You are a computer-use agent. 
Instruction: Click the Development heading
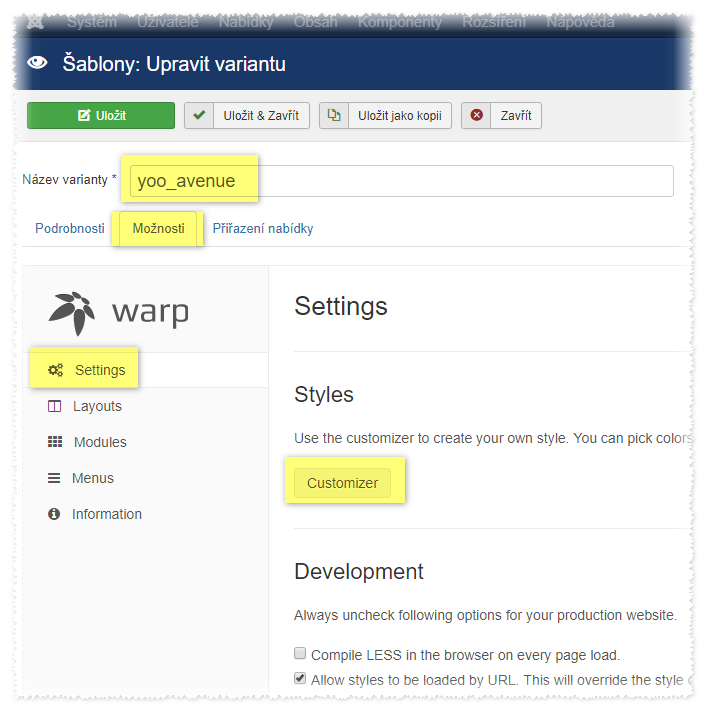(359, 571)
